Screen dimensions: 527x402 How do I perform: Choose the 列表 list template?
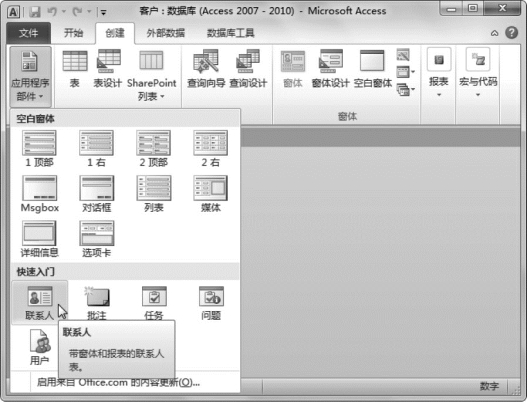tap(154, 194)
